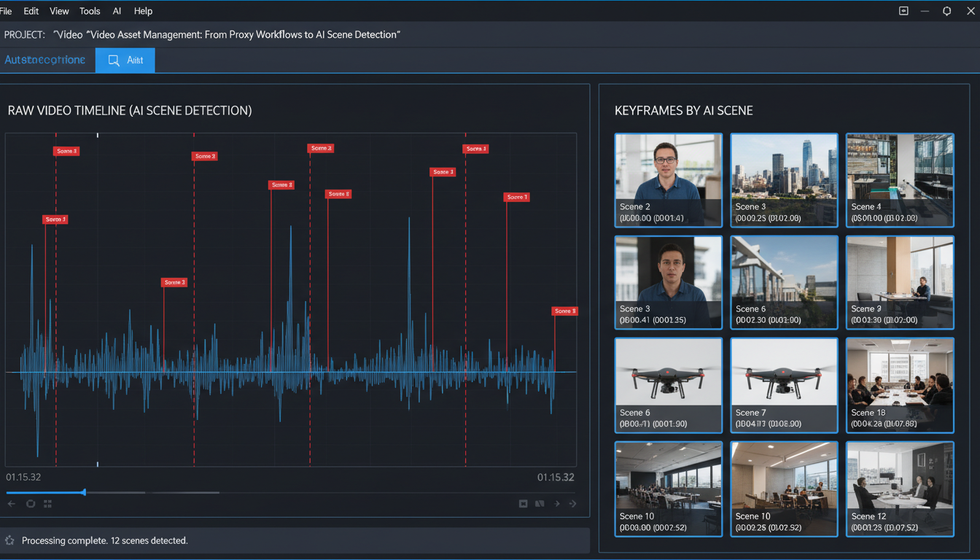
Task: Click the skip-to-end arrow icon
Action: tap(573, 503)
